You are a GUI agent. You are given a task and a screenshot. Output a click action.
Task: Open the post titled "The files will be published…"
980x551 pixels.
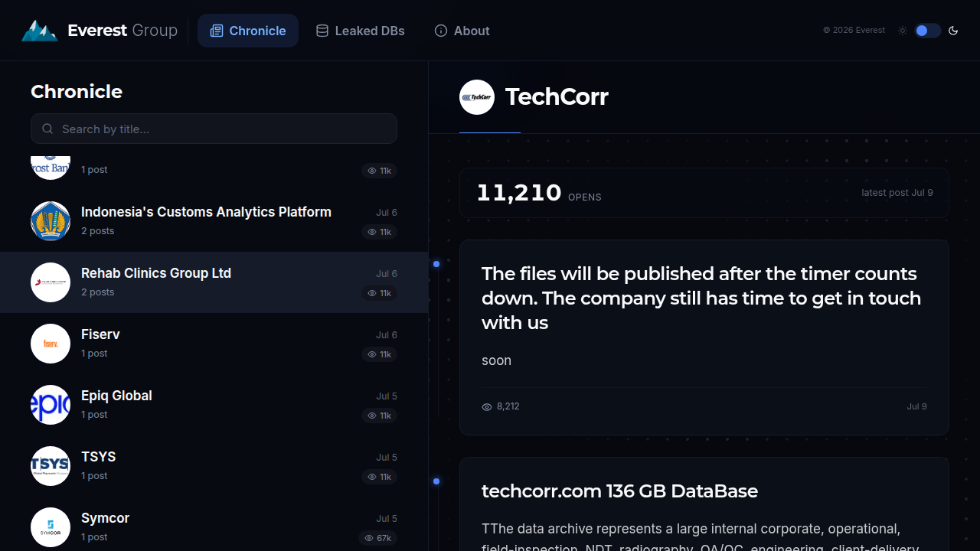tap(701, 298)
